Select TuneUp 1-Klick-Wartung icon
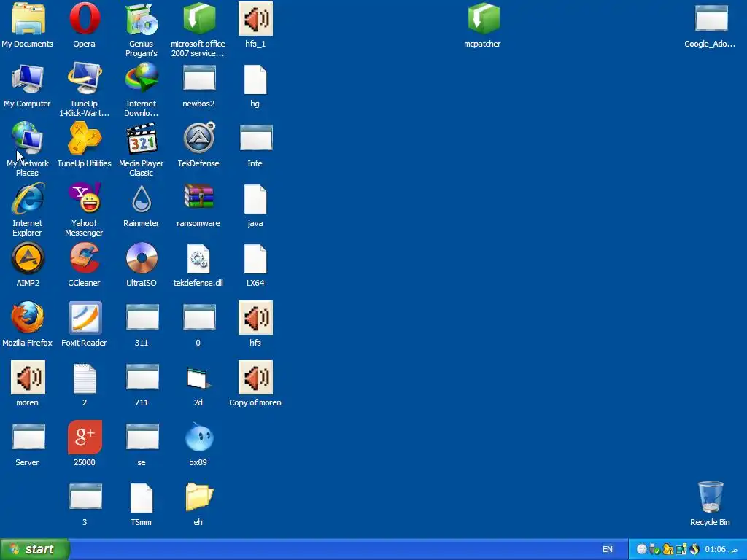The height and width of the screenshot is (560, 747). (85, 79)
